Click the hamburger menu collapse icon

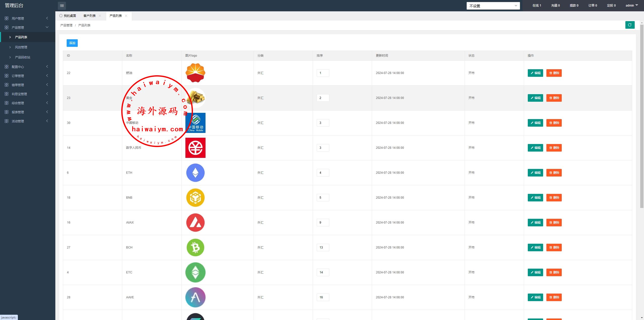(62, 6)
